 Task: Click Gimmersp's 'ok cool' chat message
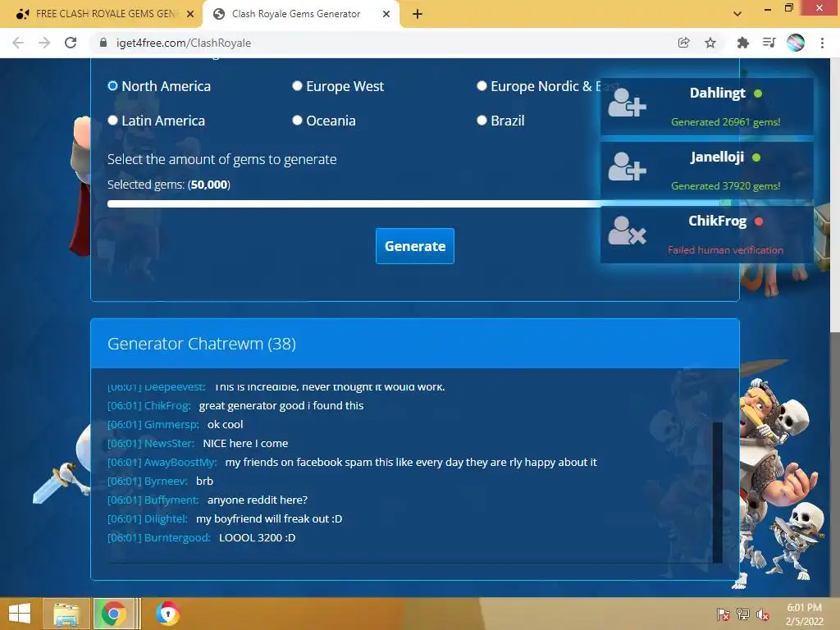(x=225, y=424)
